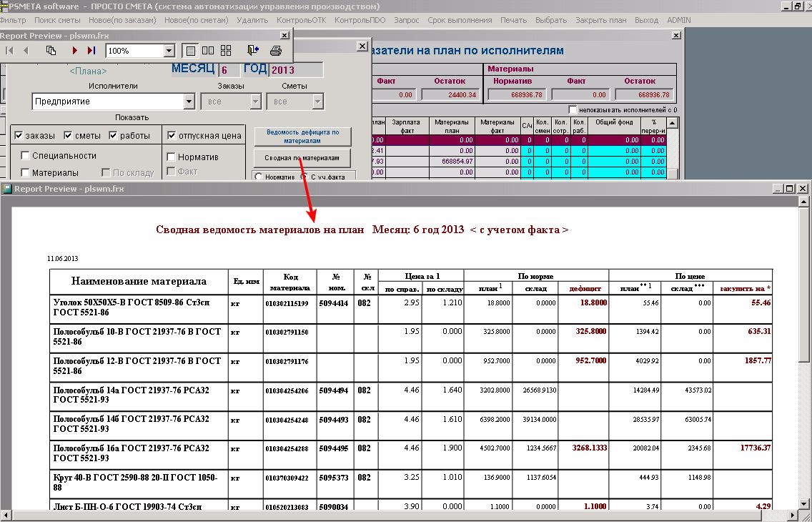Image resolution: width=812 pixels, height=522 pixels.
Task: Jump to last page of report
Action: (91, 51)
